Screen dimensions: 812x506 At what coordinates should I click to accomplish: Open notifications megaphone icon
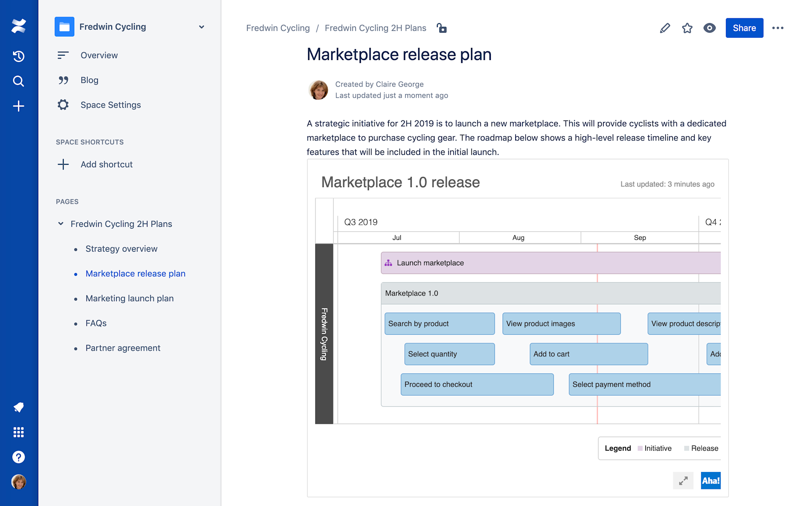point(19,407)
